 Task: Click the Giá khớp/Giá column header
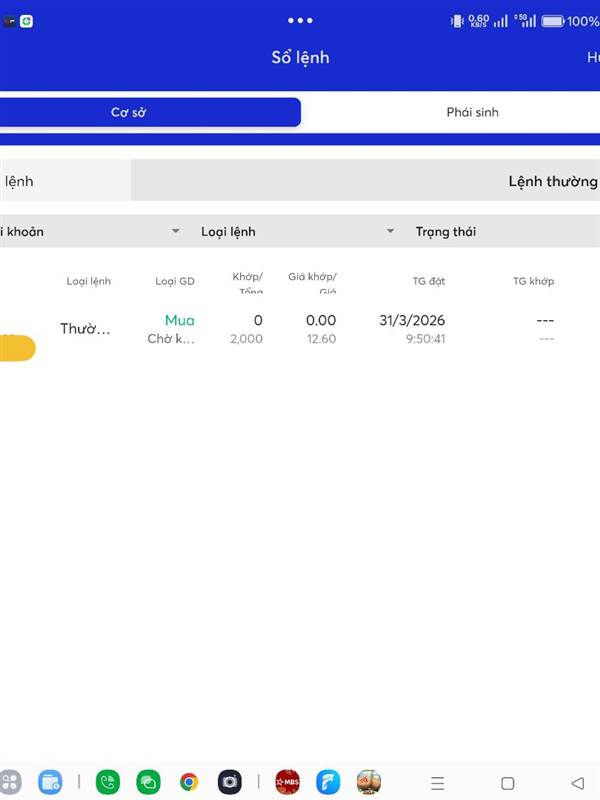312,283
